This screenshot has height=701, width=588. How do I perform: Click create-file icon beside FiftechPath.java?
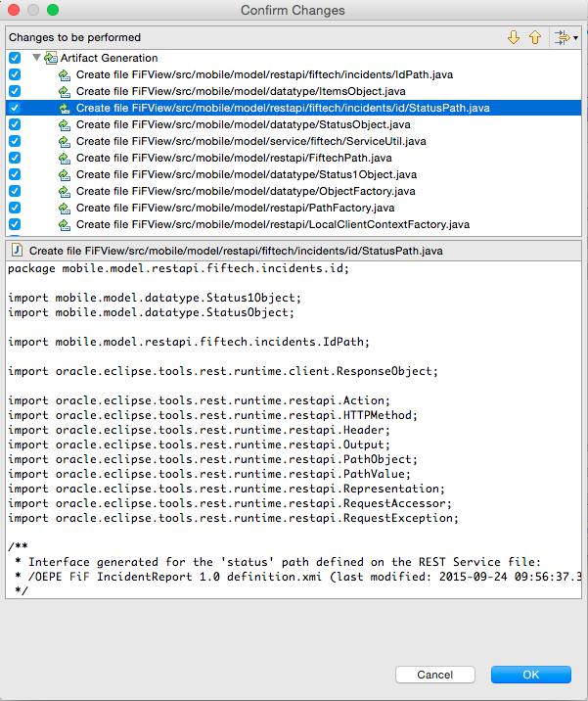coord(65,159)
